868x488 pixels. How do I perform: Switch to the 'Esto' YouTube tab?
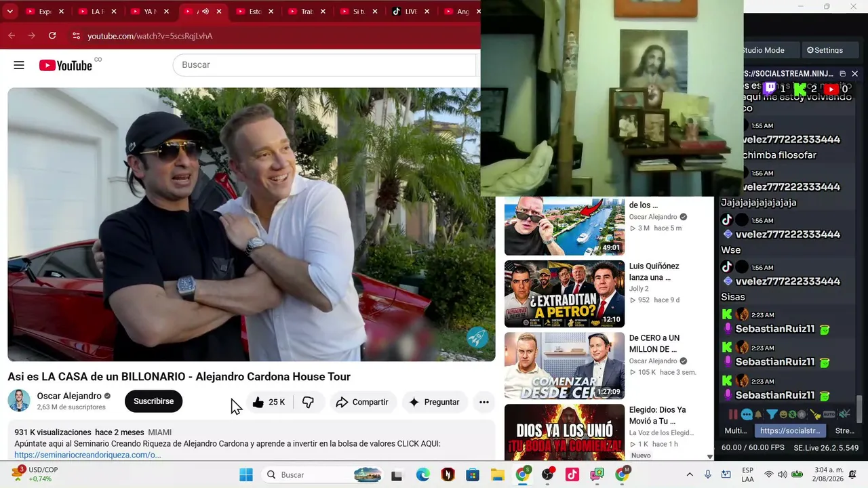click(255, 12)
